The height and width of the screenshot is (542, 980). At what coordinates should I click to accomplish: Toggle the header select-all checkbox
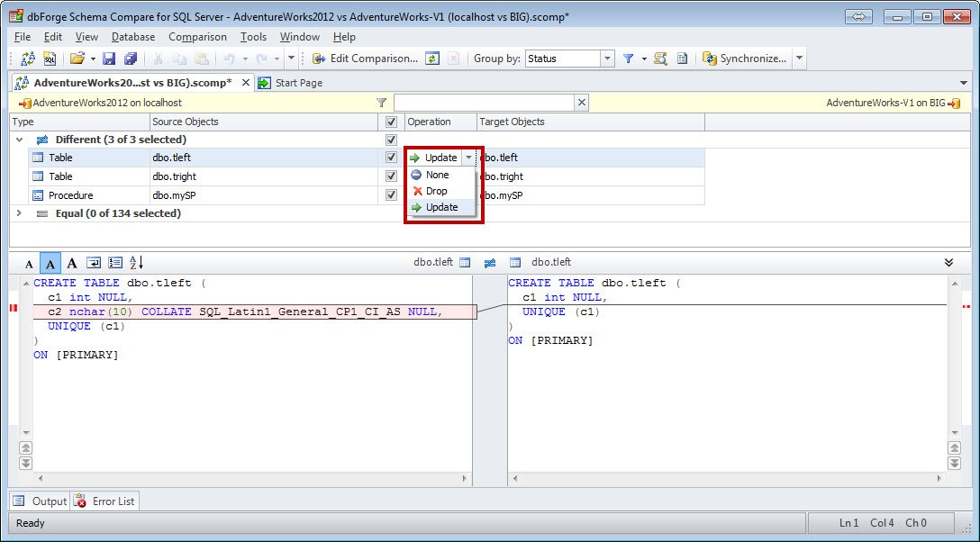point(391,122)
